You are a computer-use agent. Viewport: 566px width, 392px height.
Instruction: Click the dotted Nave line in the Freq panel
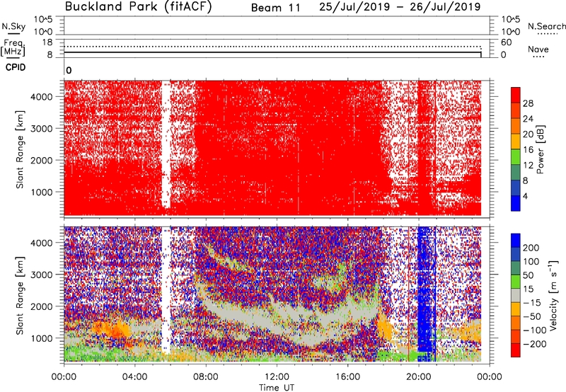coord(272,47)
